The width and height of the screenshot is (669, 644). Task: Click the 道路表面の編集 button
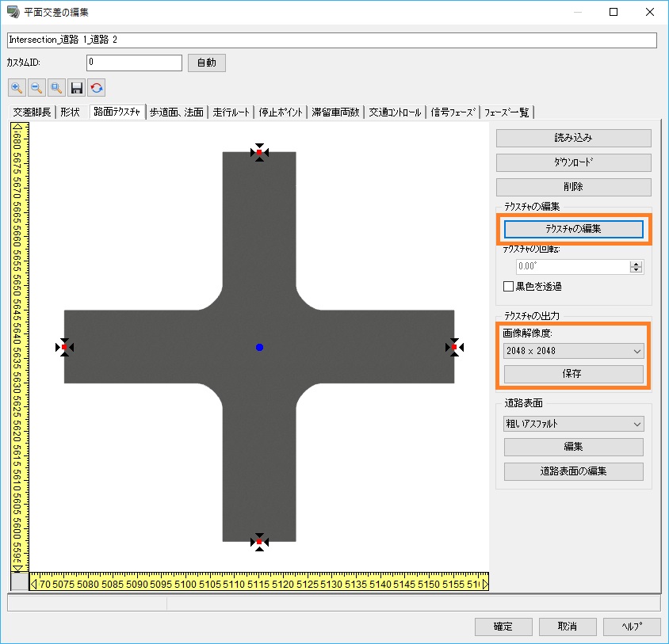(x=573, y=471)
